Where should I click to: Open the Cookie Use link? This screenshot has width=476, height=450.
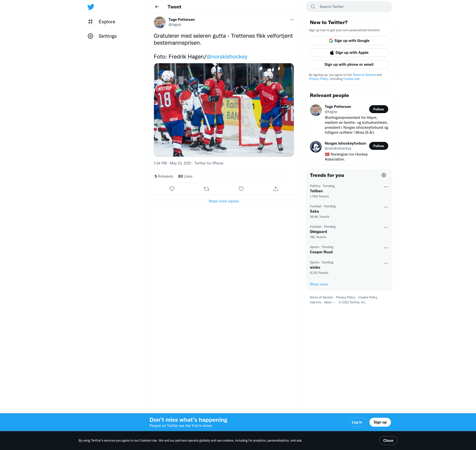coord(352,79)
